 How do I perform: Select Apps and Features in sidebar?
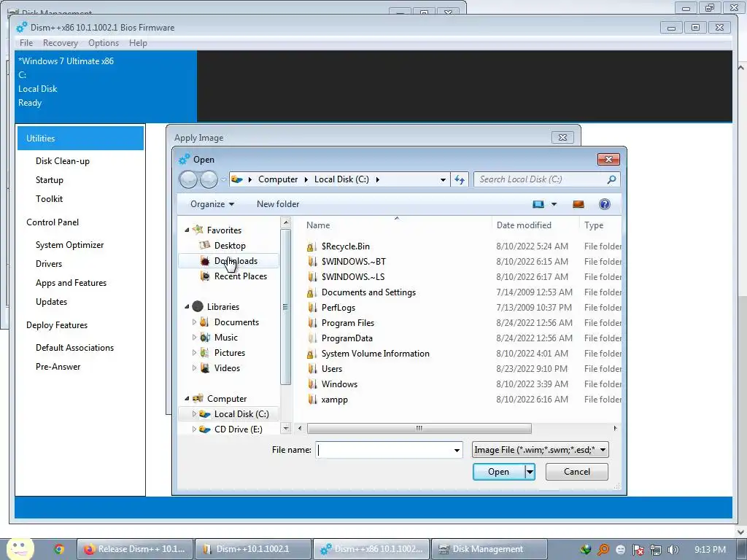(x=71, y=283)
